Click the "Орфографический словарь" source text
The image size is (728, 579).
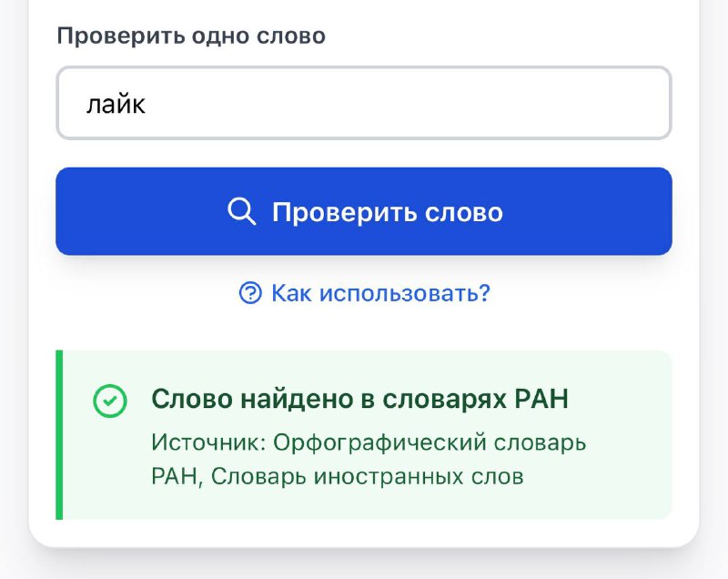430,442
